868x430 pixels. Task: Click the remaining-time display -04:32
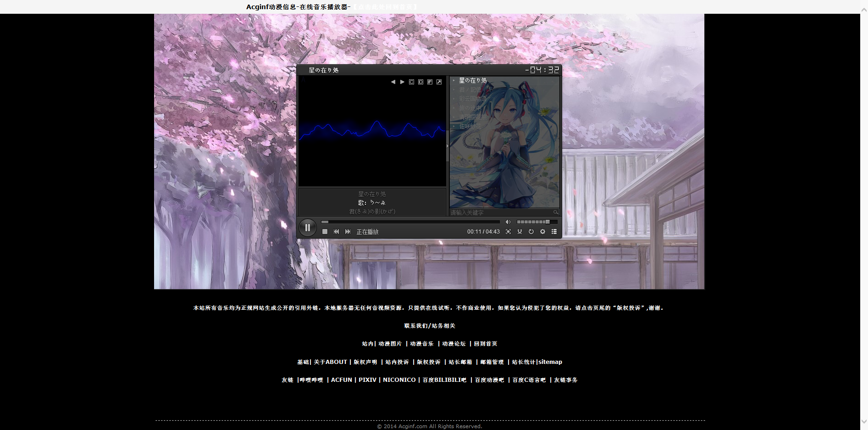pyautogui.click(x=542, y=70)
